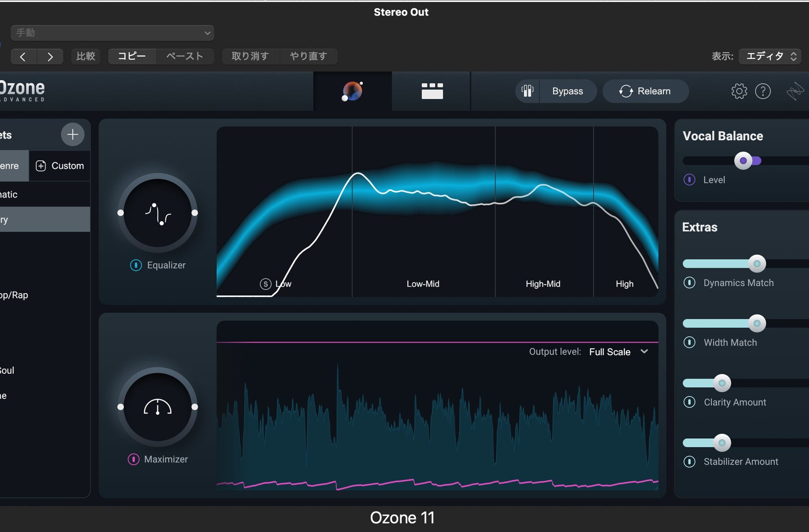
Task: Click the Equalizer dial left handle
Action: point(121,213)
